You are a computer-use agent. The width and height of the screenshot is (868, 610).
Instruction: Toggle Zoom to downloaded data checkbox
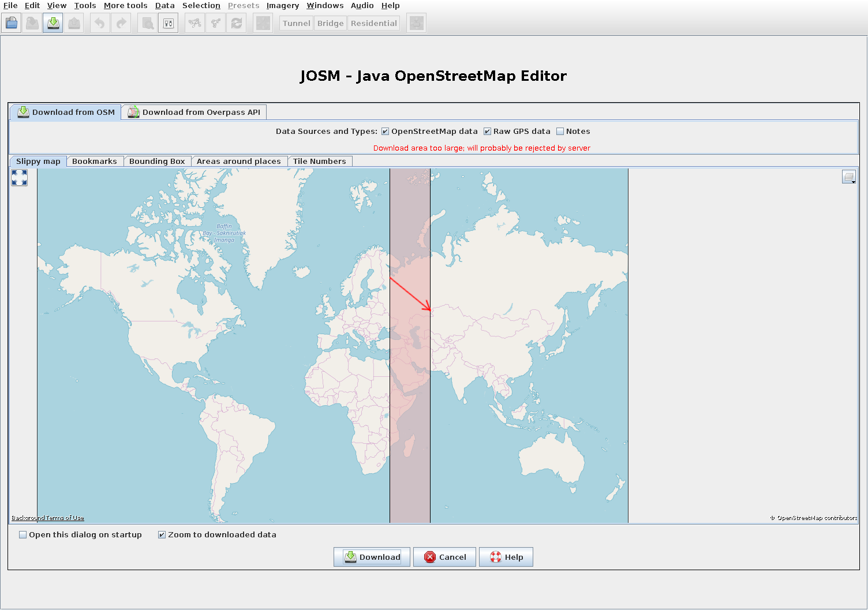click(x=162, y=535)
